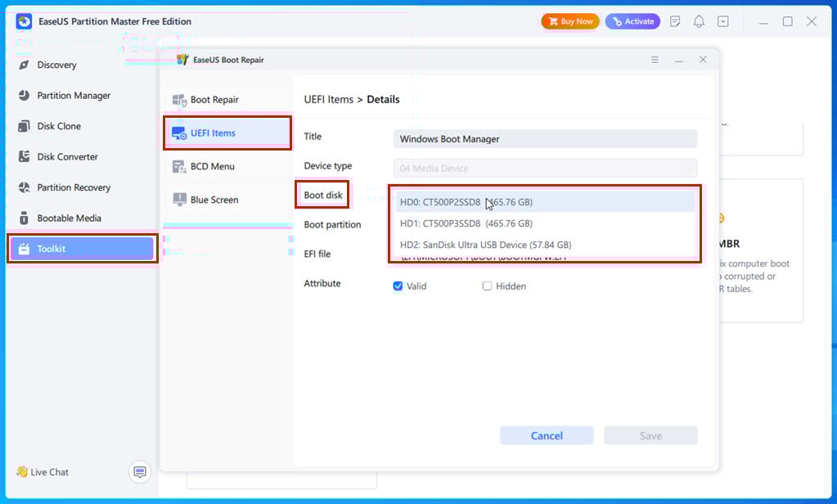Image resolution: width=837 pixels, height=504 pixels.
Task: Close the EaseUS Boot Repair dialog
Action: tap(703, 60)
